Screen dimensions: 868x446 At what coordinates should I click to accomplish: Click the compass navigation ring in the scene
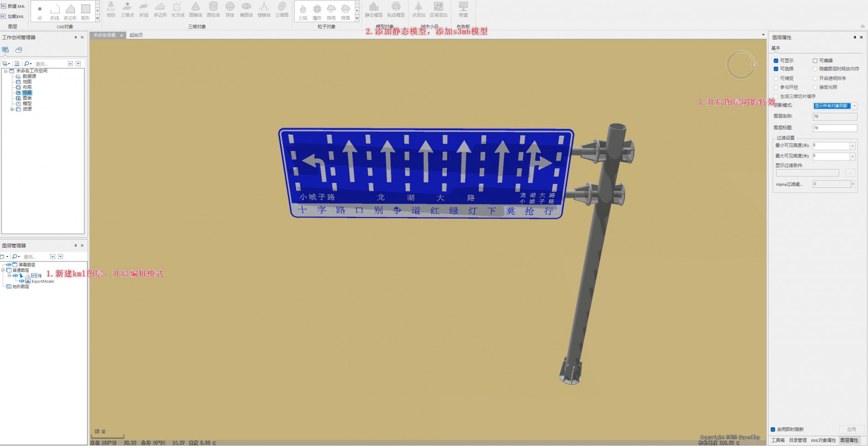point(741,65)
